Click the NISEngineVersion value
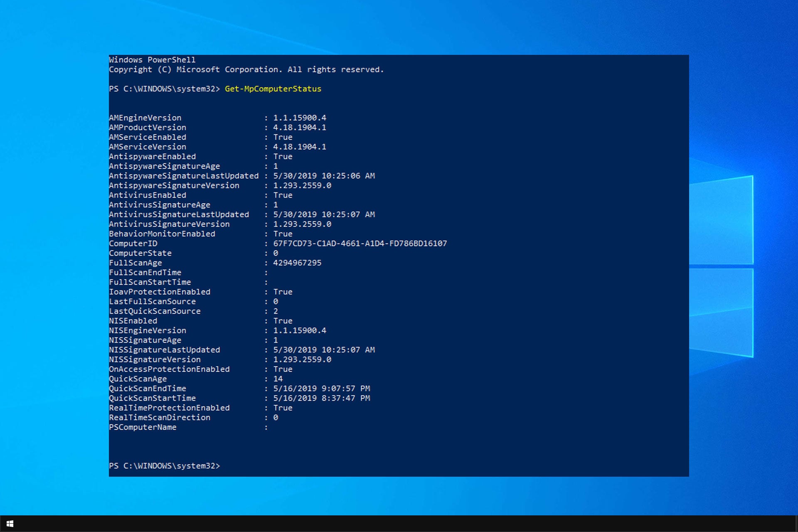Viewport: 798px width, 532px height. pos(299,330)
